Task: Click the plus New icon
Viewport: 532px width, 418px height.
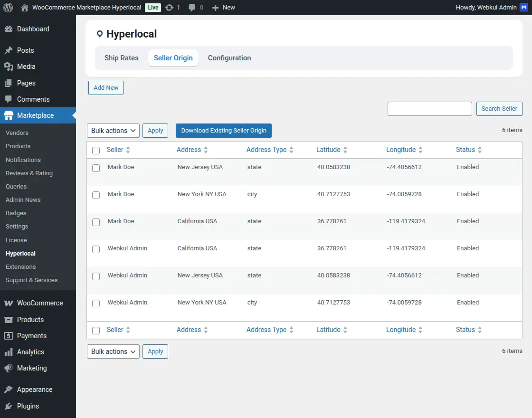Action: coord(215,8)
